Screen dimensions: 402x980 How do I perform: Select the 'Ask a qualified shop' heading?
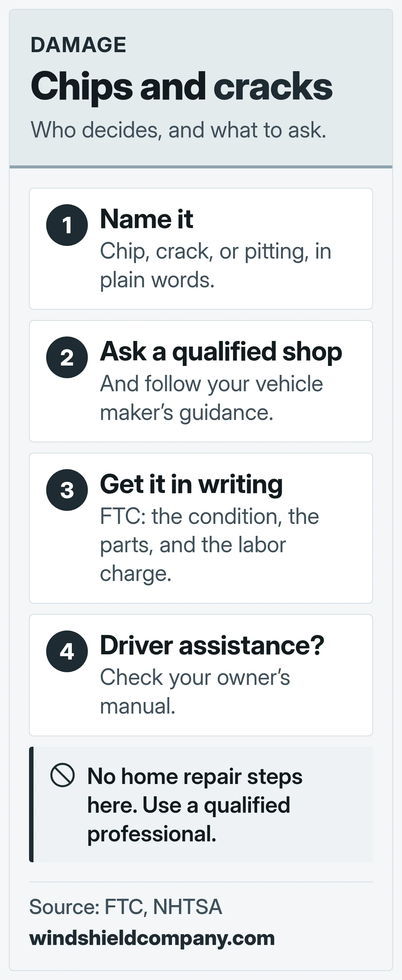coord(221,352)
